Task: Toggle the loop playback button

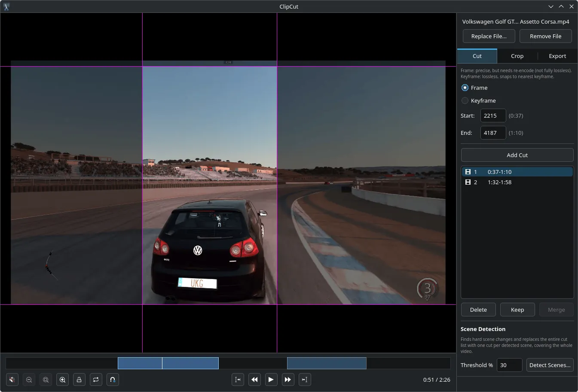Action: [x=96, y=380]
